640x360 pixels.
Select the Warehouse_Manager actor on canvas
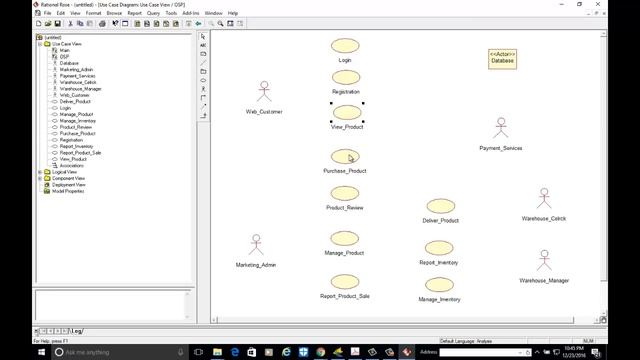tap(544, 260)
